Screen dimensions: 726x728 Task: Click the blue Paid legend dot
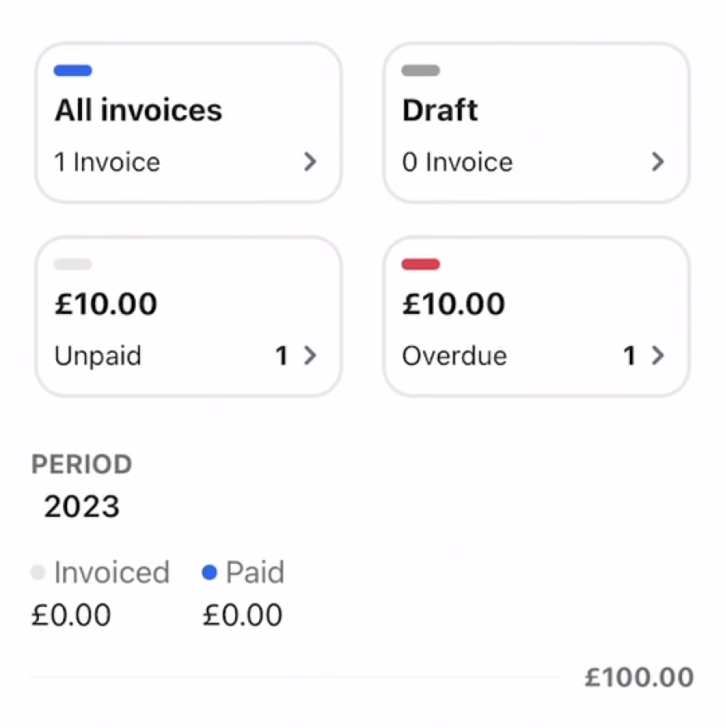(x=209, y=572)
